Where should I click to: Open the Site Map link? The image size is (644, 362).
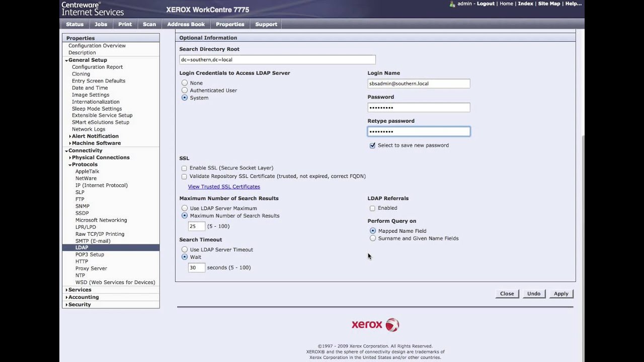pos(549,4)
